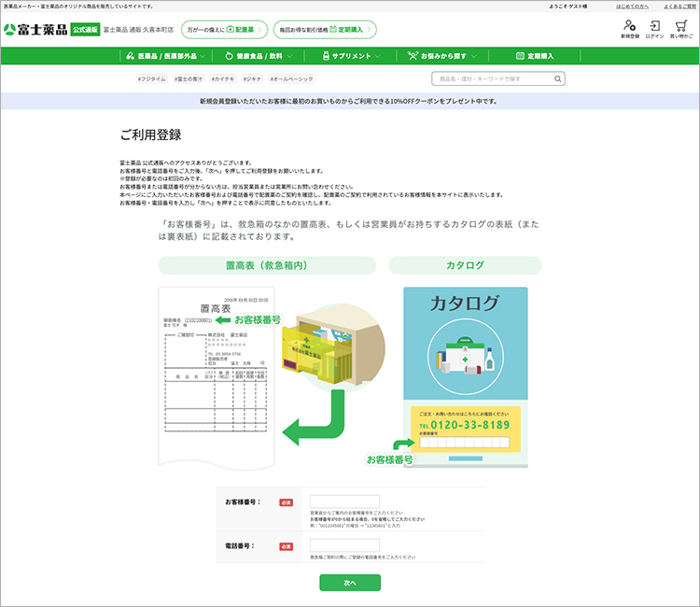Focus the 電話番号 input field
The image size is (700, 607).
pos(344,545)
